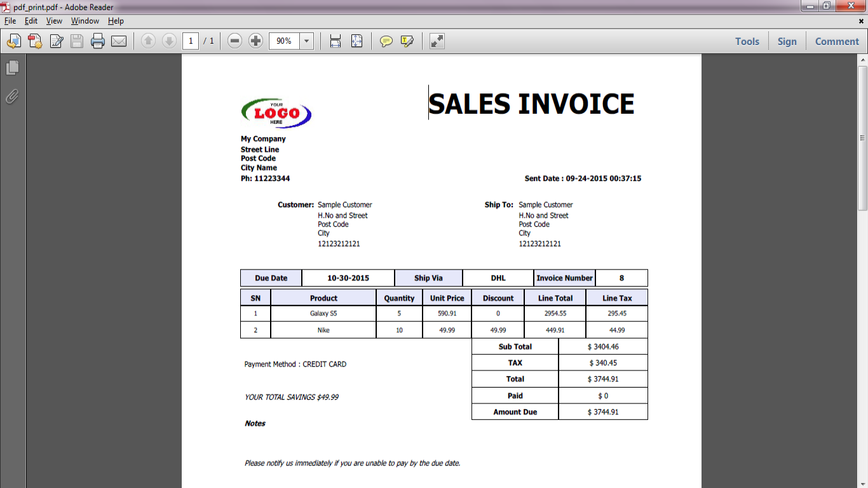Click the company logo image
868x488 pixels.
(276, 114)
